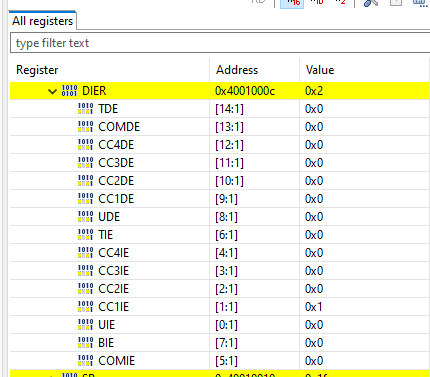Select address cell [3:1]
Image resolution: width=430 pixels, height=377 pixels.
[x=226, y=271]
